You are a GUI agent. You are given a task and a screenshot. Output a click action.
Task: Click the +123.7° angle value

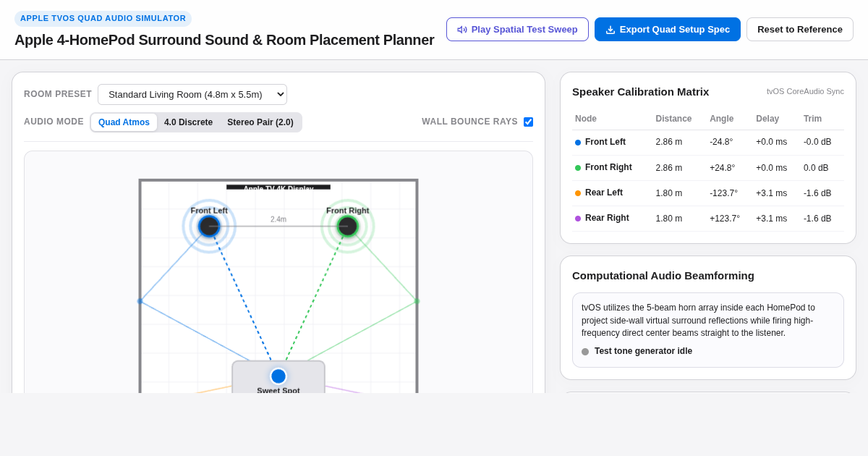coord(725,219)
